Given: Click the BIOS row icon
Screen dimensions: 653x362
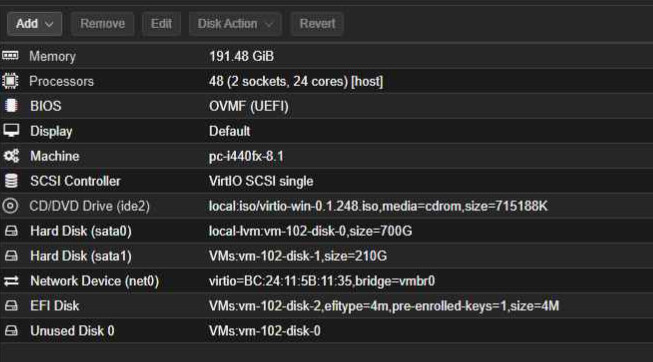Looking at the screenshot, I should [11, 106].
